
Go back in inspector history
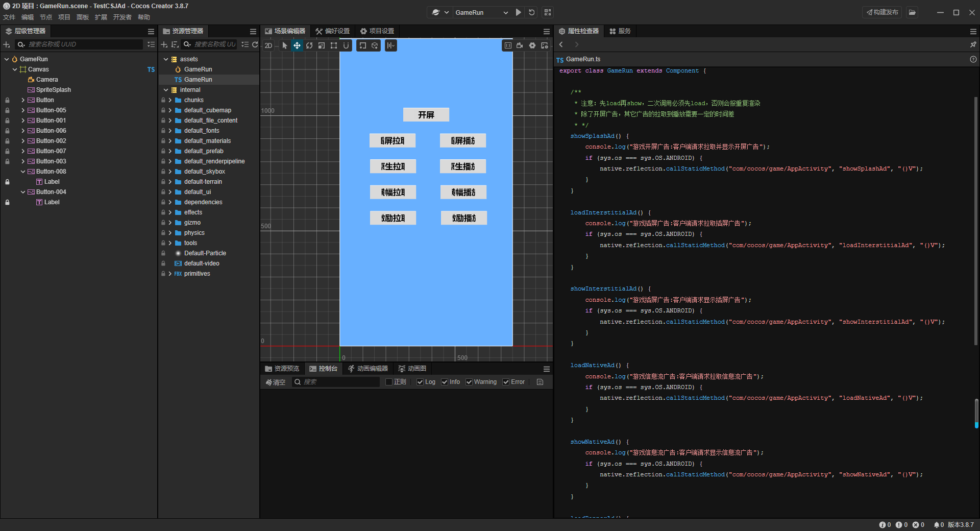tap(561, 44)
